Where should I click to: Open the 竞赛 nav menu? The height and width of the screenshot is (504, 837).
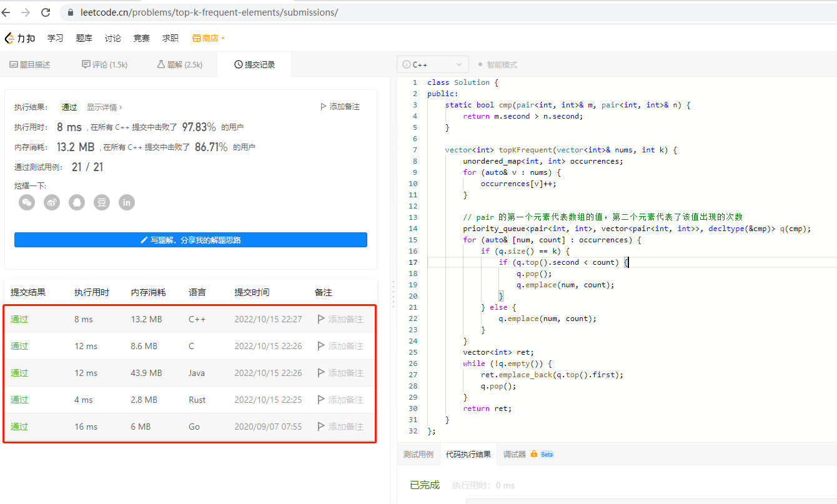142,38
